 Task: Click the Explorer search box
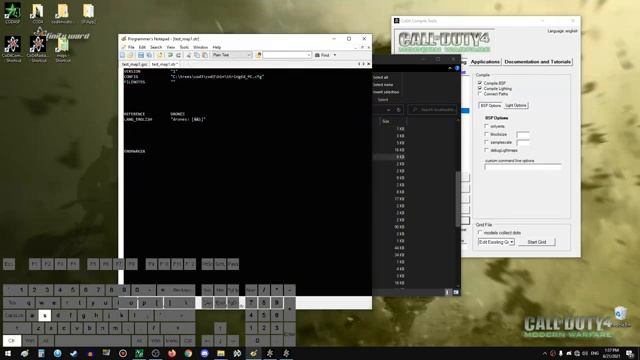(433, 109)
